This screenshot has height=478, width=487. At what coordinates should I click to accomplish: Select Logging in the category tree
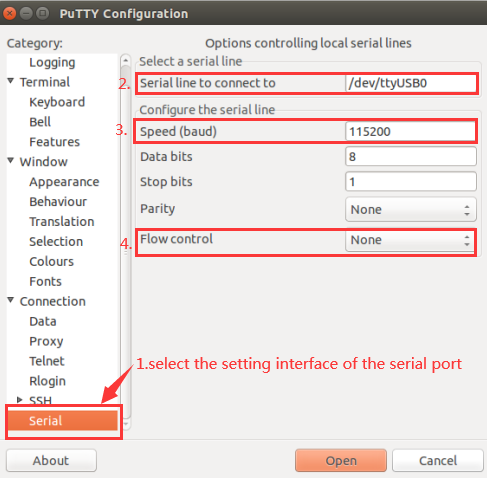point(52,62)
